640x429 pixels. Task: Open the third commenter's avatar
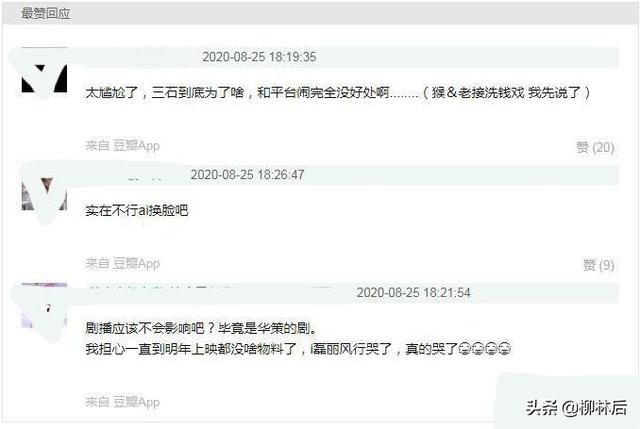(x=44, y=306)
